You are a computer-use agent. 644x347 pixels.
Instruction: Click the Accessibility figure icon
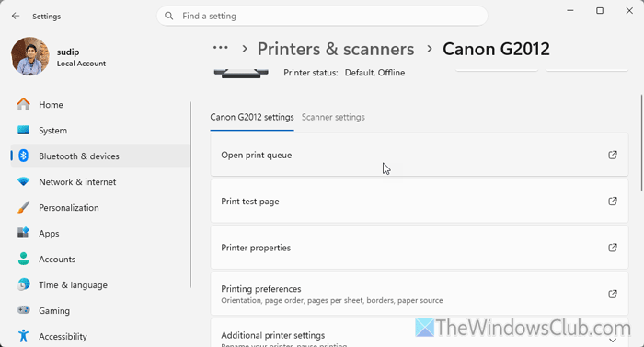coord(23,336)
